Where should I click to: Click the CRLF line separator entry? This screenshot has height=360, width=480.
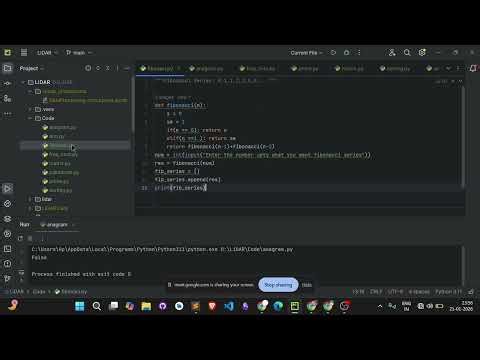pos(376,292)
